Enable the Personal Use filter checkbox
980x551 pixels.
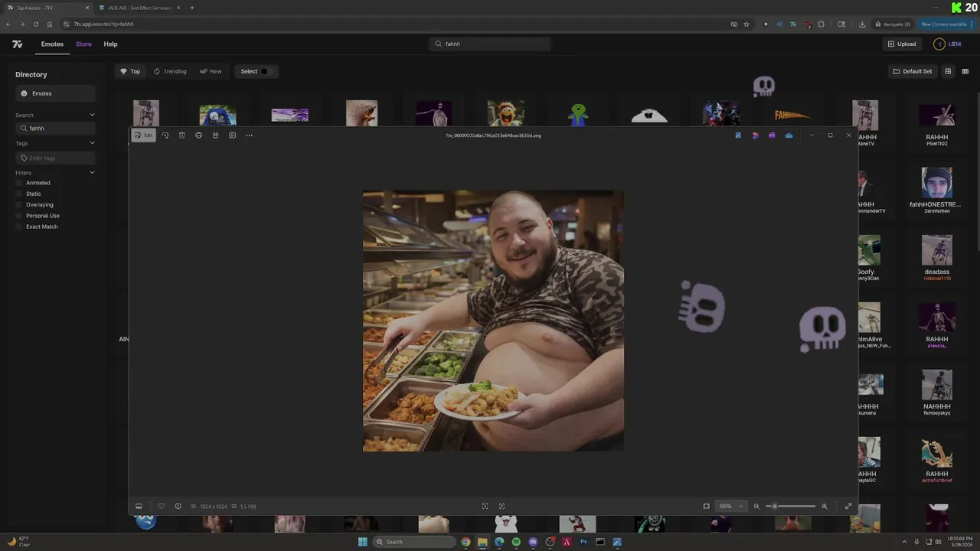coord(19,216)
